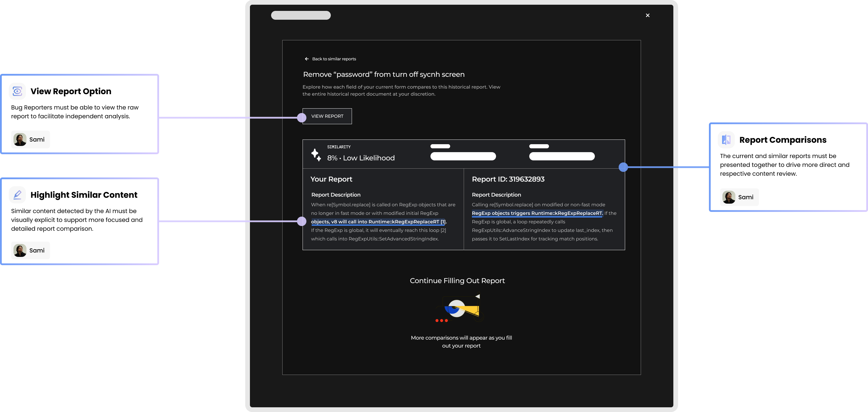
Task: Click the Report Comparisons compare icon
Action: point(726,139)
